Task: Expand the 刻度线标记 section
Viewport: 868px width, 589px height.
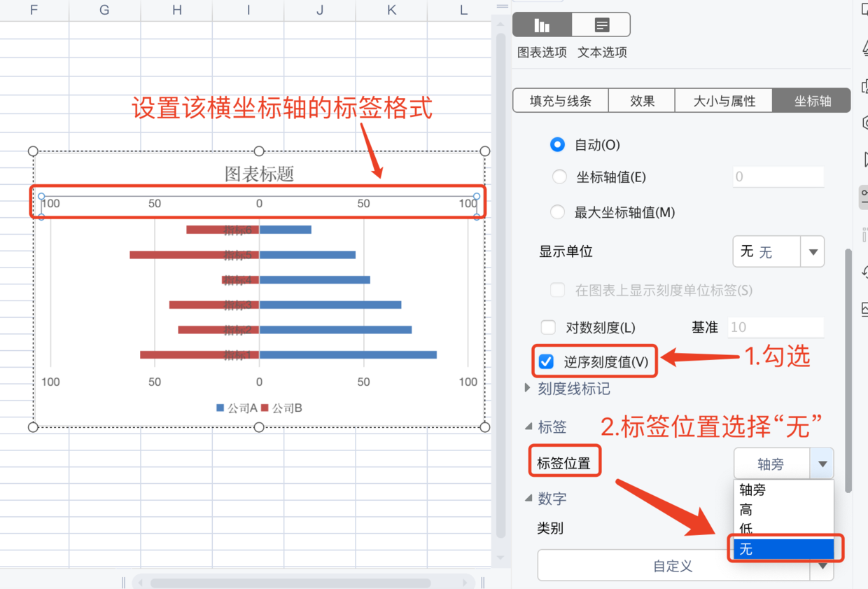Action: [x=528, y=388]
